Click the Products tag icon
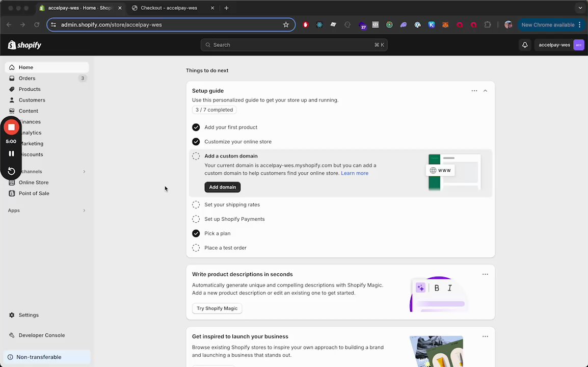Viewport: 588px width, 367px height. point(12,89)
